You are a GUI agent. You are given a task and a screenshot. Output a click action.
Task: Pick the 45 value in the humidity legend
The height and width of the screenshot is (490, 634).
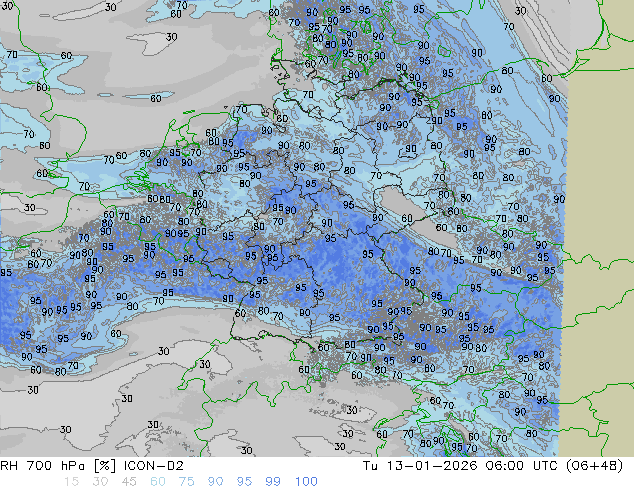tap(129, 481)
